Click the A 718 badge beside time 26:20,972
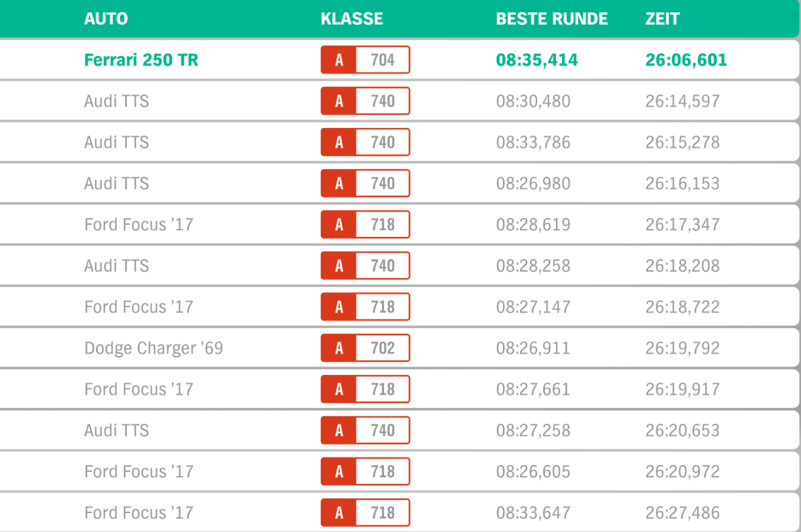The height and width of the screenshot is (532, 801). pyautogui.click(x=365, y=472)
